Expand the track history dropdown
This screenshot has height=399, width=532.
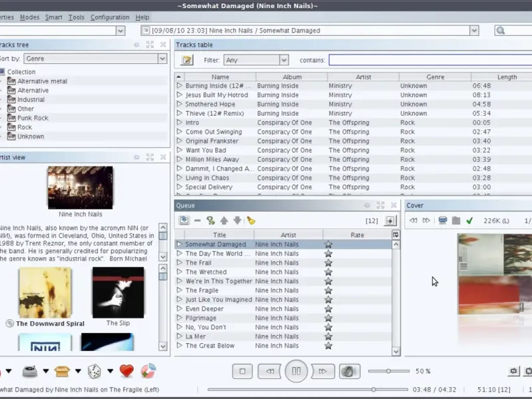point(474,31)
